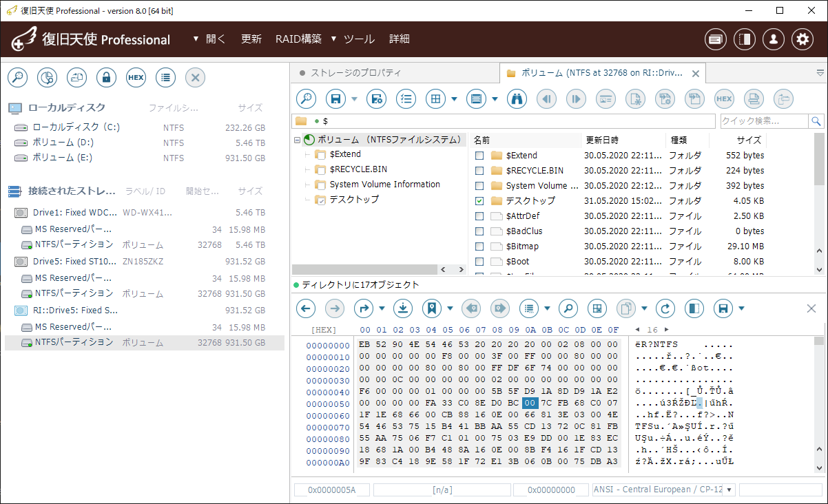Image resolution: width=828 pixels, height=504 pixels.
Task: Open the RAID構築 menu
Action: (x=298, y=39)
